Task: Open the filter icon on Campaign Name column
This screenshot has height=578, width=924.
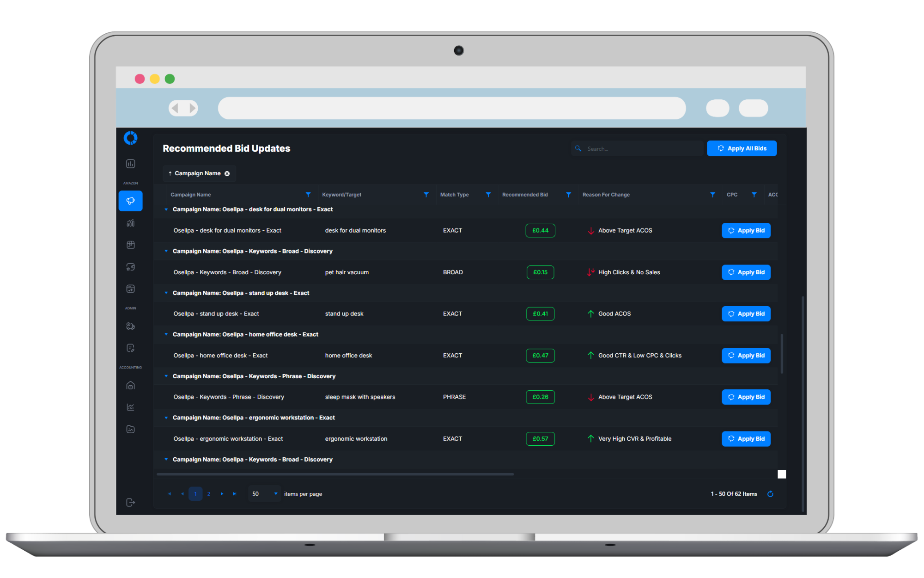Action: 308,195
